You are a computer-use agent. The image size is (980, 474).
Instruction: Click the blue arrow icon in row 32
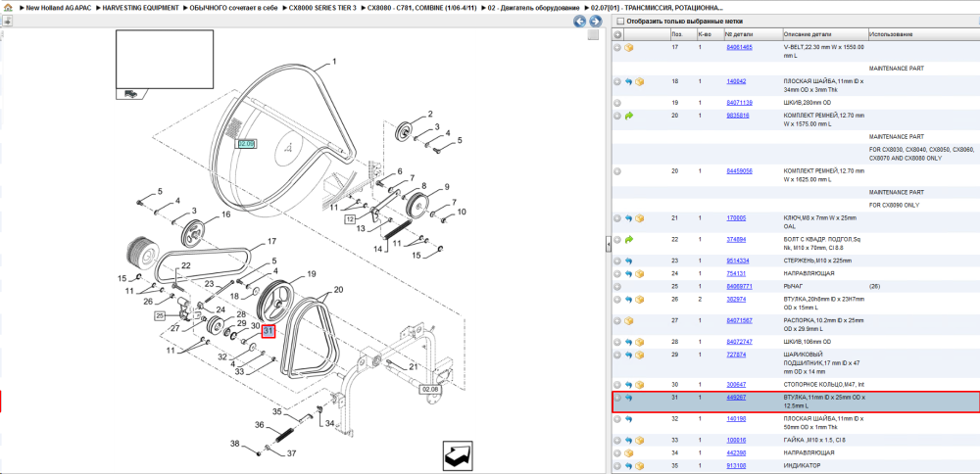(629, 419)
